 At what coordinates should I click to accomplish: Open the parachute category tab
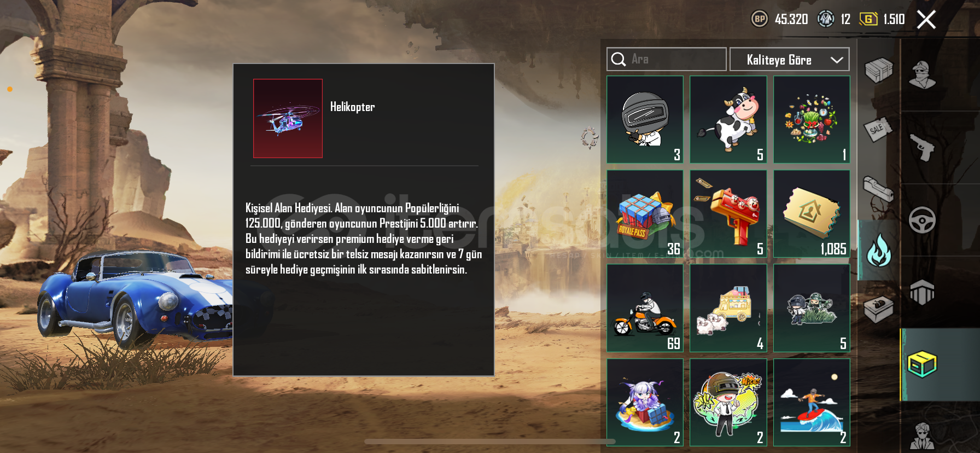tap(922, 292)
